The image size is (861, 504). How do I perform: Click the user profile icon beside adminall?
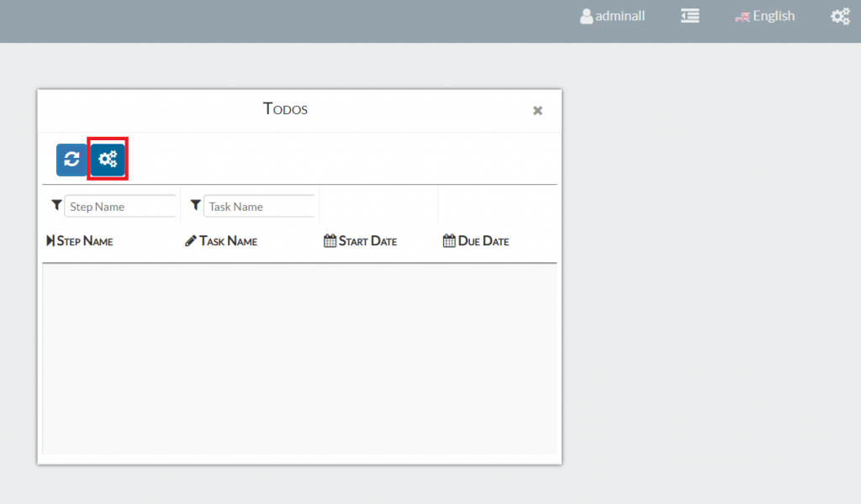[x=586, y=16]
